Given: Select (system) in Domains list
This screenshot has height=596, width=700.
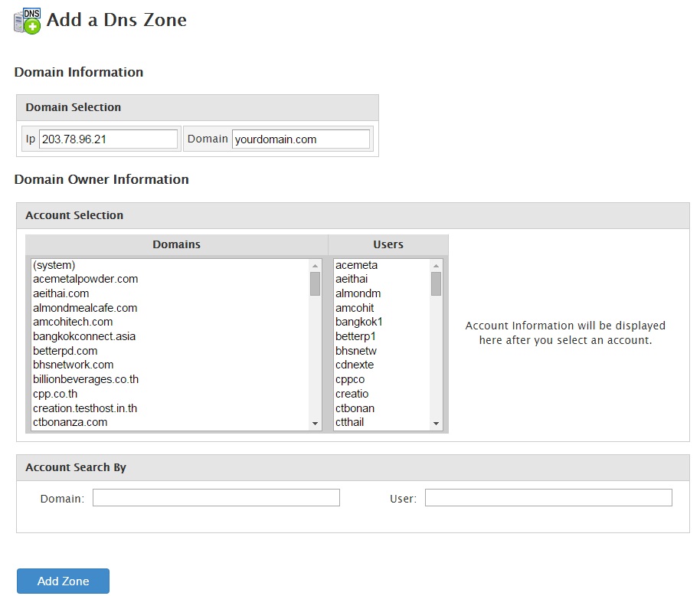Looking at the screenshot, I should pos(54,265).
